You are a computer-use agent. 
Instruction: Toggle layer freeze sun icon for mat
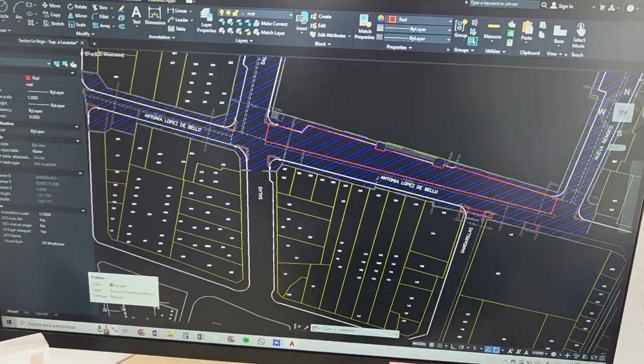pos(229,13)
